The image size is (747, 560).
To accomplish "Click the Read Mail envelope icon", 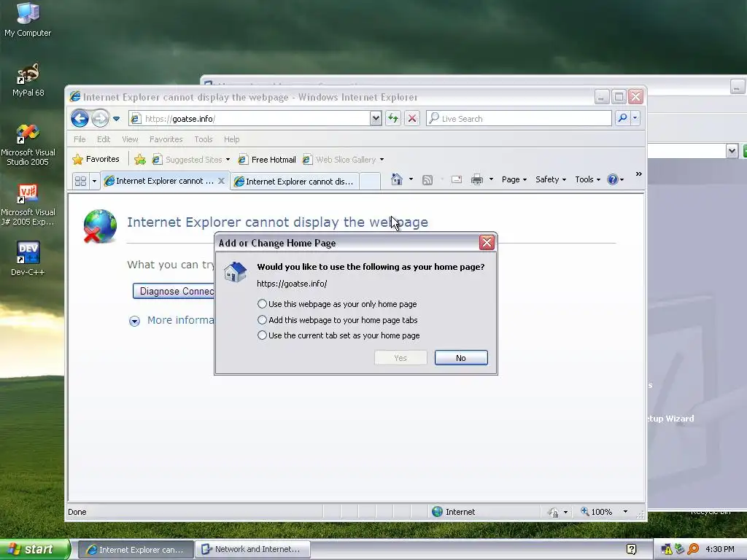I will point(457,179).
